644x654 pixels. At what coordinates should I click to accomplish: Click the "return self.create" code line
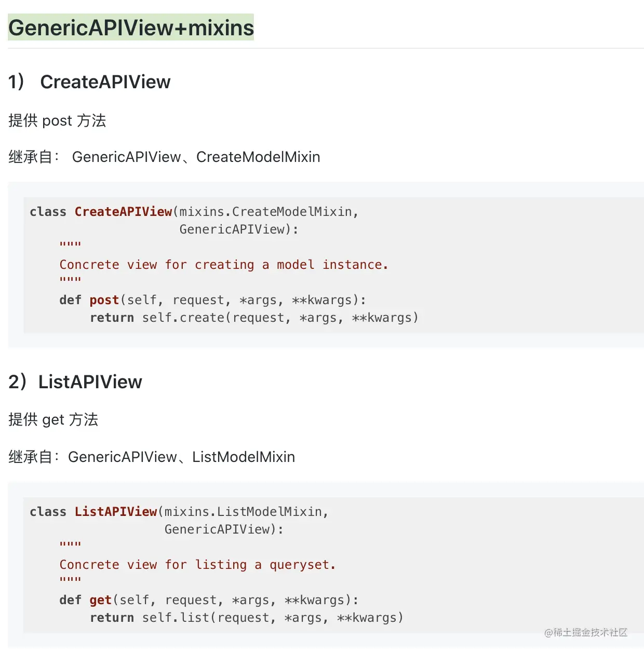(254, 318)
